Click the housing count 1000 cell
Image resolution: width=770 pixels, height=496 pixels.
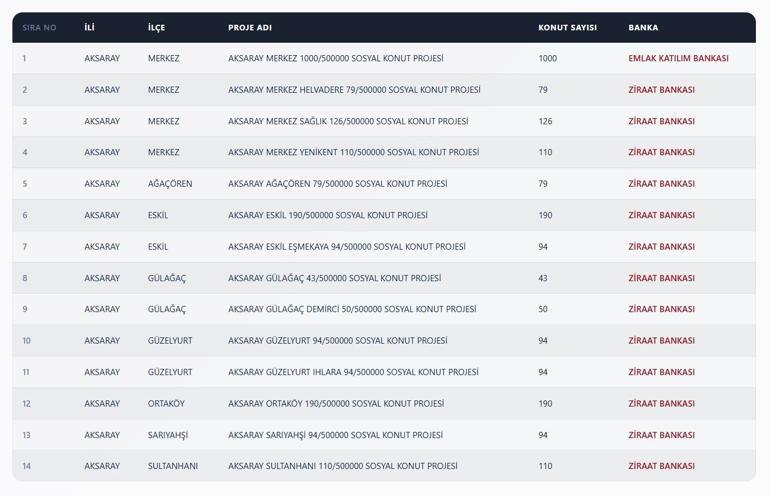[x=547, y=59]
